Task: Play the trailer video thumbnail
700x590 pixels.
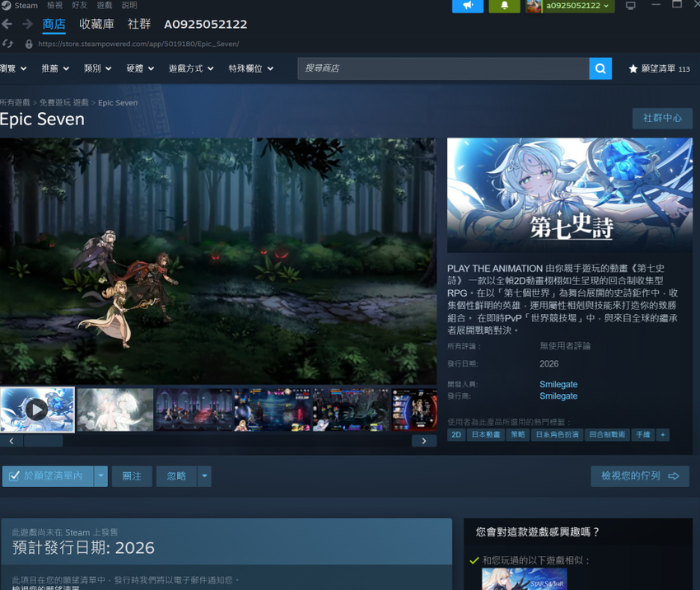Action: pos(37,409)
